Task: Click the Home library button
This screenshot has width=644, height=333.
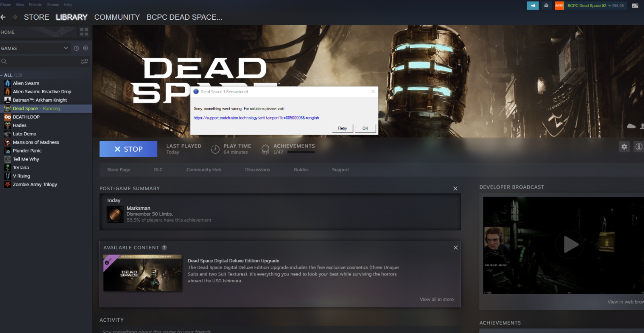Action: (x=38, y=32)
